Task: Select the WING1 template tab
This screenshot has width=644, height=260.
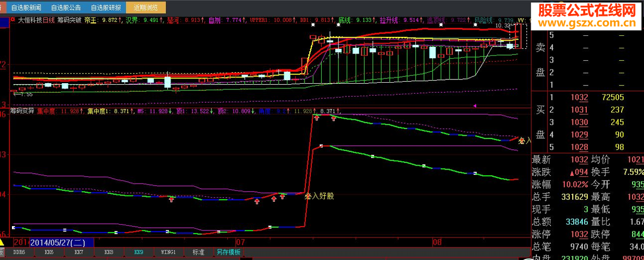Action: (x=168, y=252)
